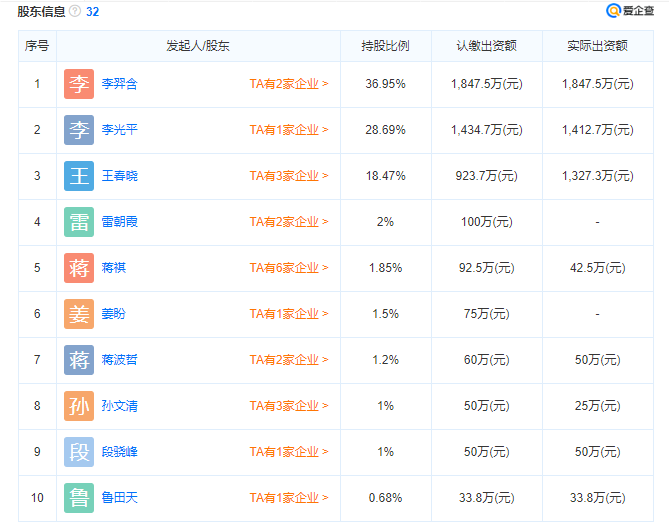Select the 1.2% shareholding cell

[385, 360]
